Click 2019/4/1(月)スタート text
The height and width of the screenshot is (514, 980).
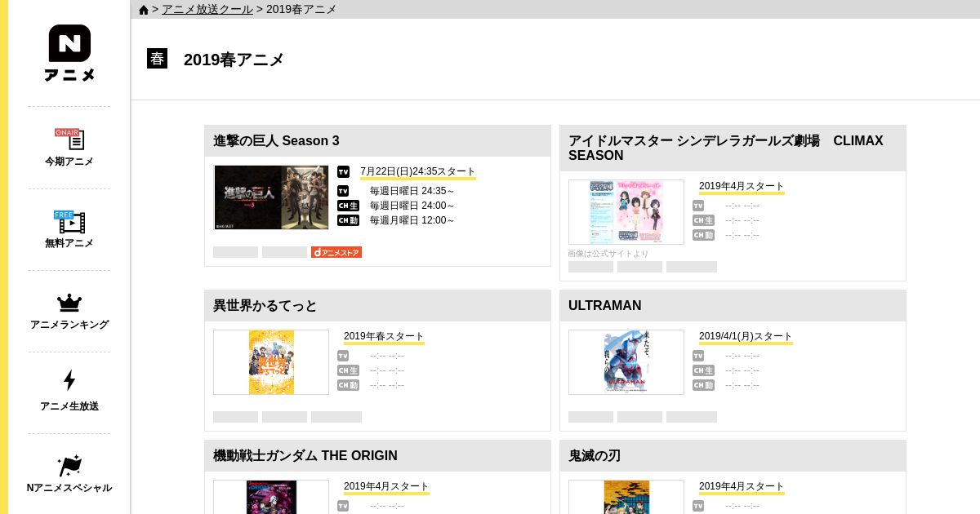point(746,336)
